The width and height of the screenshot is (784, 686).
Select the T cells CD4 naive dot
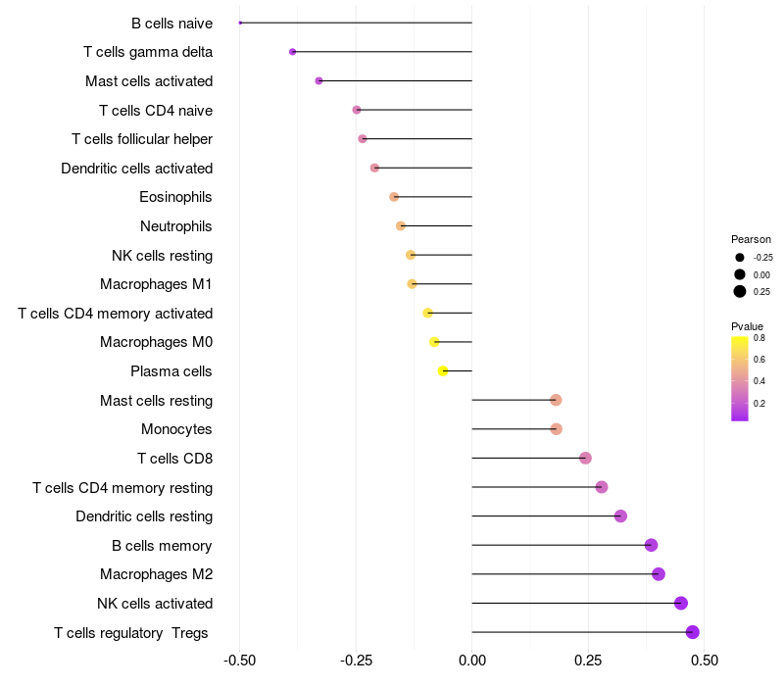(357, 110)
